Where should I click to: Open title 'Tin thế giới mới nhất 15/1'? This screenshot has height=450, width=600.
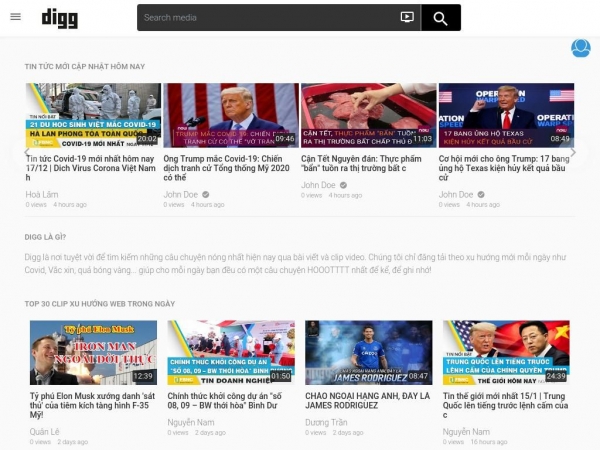[x=505, y=405]
